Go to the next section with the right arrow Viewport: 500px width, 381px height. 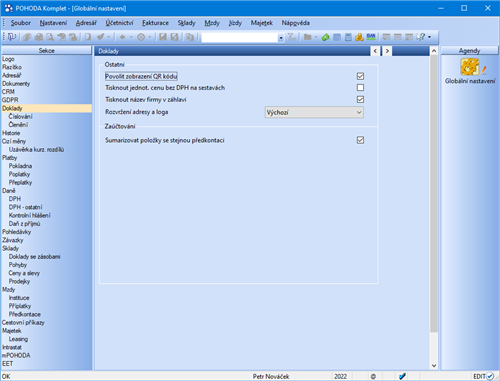coord(387,51)
